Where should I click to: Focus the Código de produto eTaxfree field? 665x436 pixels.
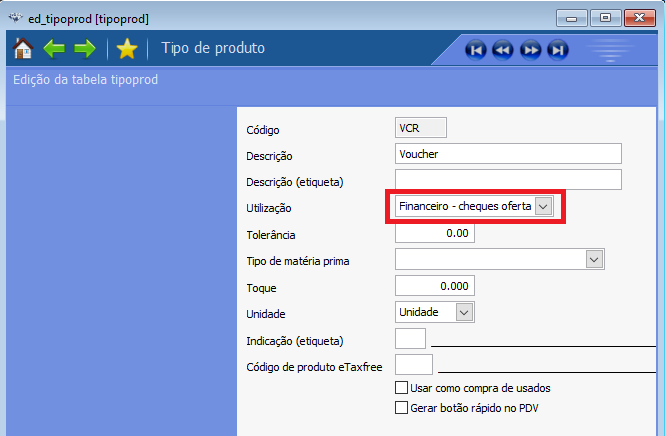tap(414, 365)
